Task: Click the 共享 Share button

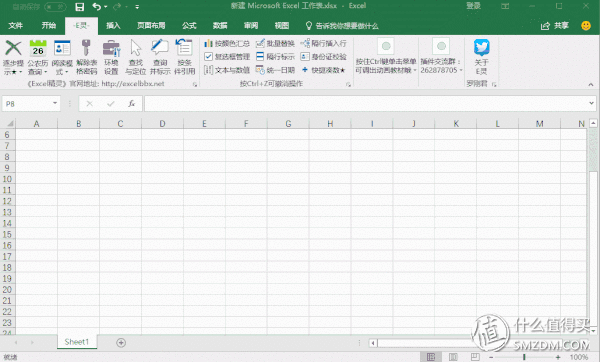Action: click(554, 26)
